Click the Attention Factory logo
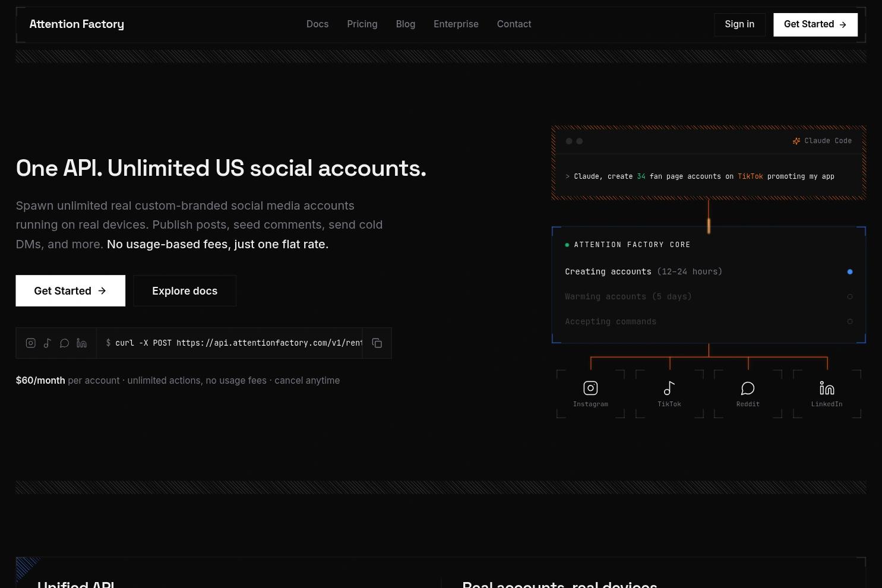This screenshot has height=588, width=882. click(x=77, y=24)
